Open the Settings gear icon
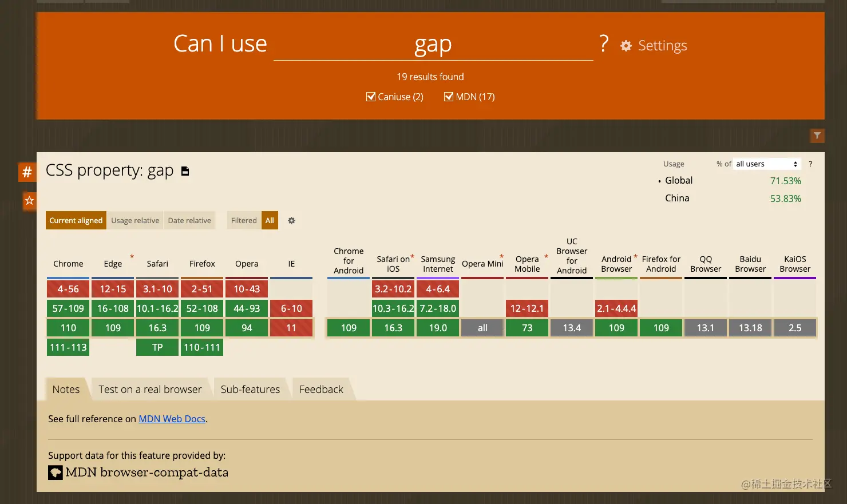The width and height of the screenshot is (847, 504). [x=626, y=46]
